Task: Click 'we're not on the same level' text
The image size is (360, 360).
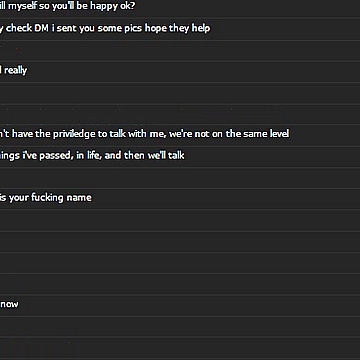Action: pos(229,134)
